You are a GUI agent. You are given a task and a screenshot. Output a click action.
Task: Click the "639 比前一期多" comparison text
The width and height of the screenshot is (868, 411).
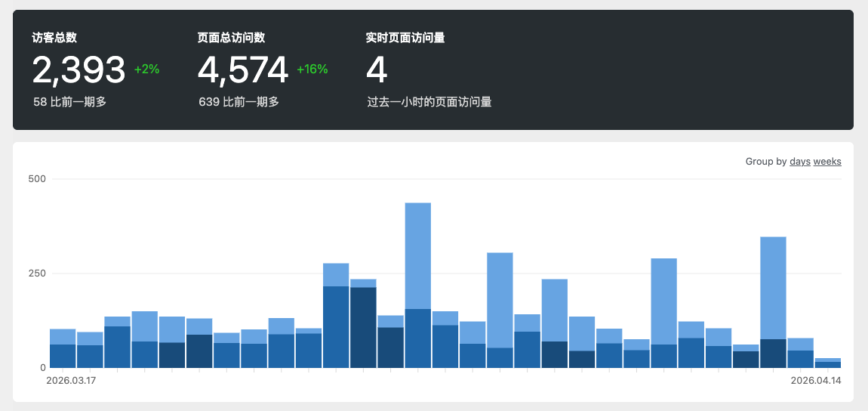click(239, 101)
